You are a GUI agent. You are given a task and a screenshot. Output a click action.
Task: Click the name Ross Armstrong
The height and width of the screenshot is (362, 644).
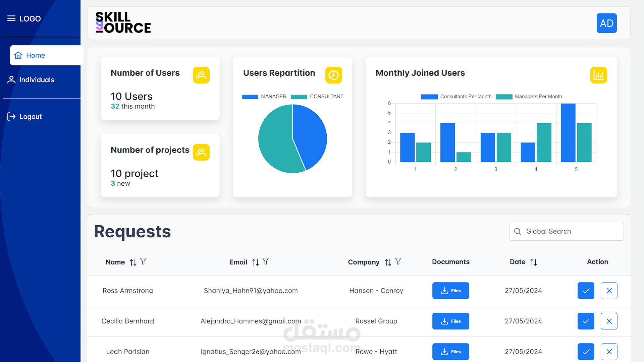pyautogui.click(x=128, y=291)
